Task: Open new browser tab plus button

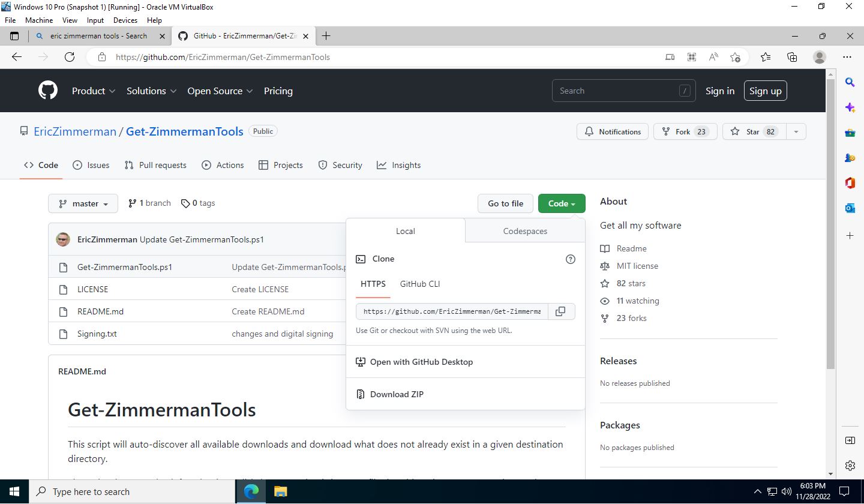Action: click(x=326, y=36)
